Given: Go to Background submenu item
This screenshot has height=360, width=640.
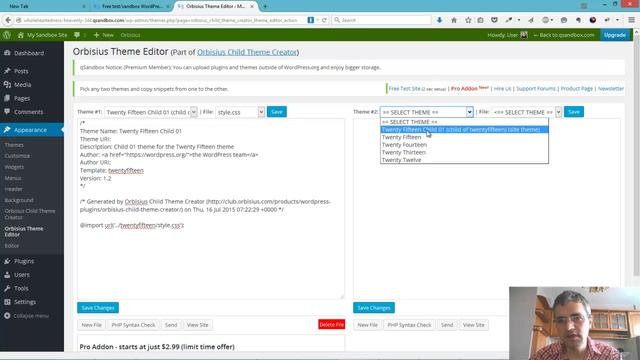Looking at the screenshot, I should pos(19,200).
